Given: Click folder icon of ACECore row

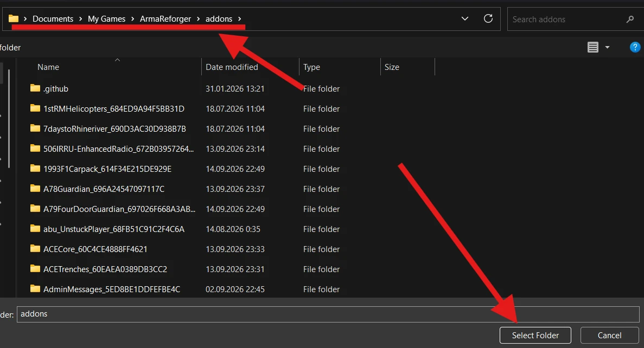Looking at the screenshot, I should [x=35, y=249].
